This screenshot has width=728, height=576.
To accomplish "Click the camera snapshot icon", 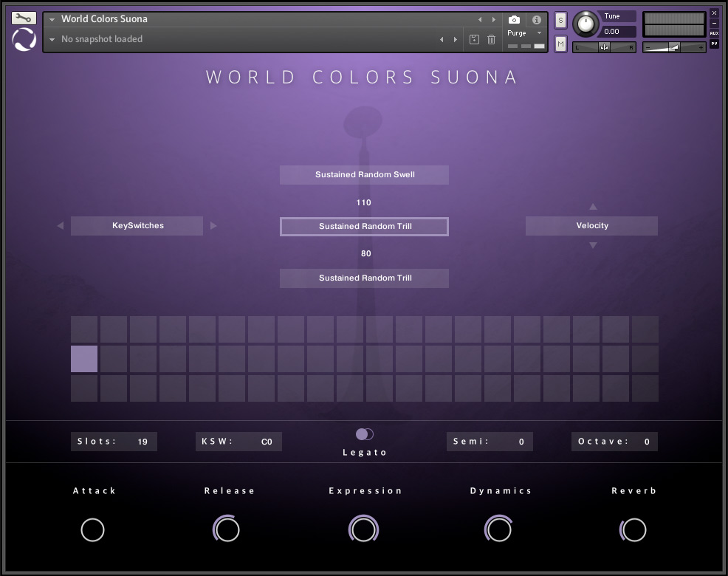I will coord(514,20).
